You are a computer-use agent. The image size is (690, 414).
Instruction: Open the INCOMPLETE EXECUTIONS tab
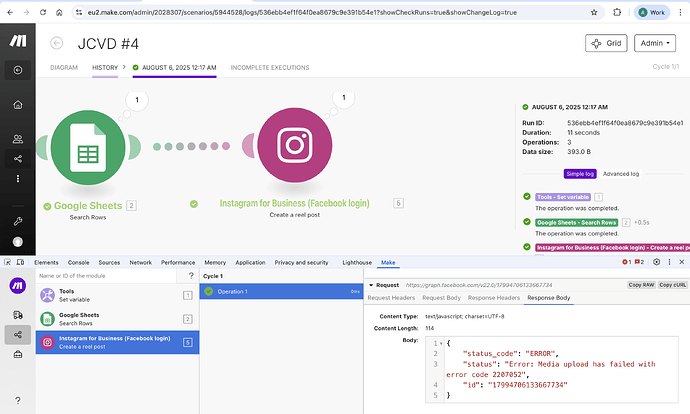click(270, 68)
